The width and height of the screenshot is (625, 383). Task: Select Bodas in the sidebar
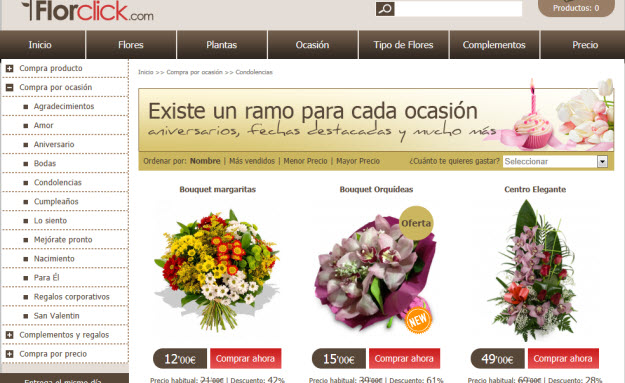tap(45, 164)
